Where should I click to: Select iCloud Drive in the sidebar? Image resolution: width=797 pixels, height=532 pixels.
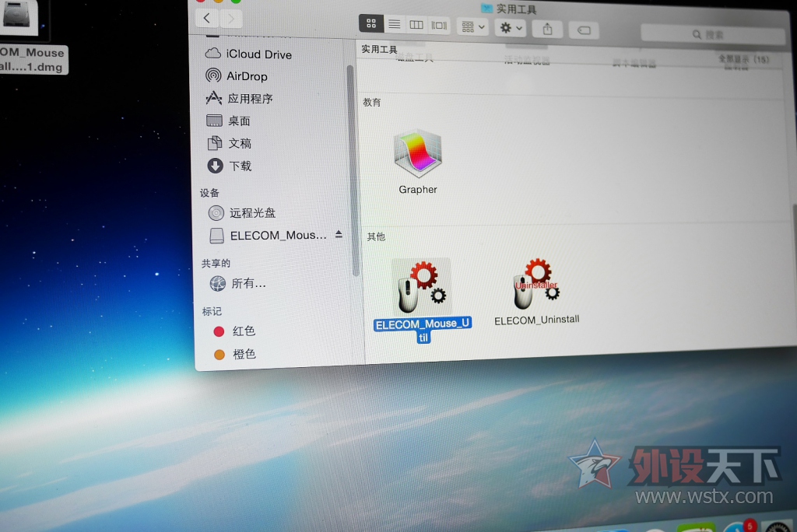258,54
